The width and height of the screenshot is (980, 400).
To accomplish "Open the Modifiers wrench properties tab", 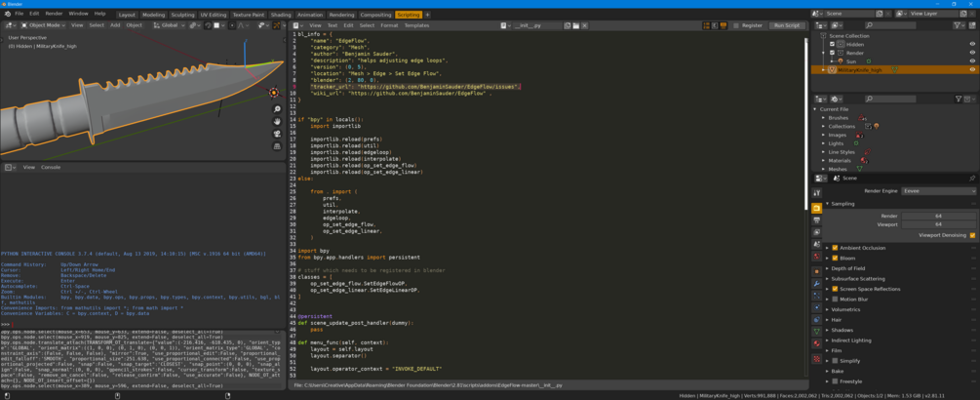I will coord(817,283).
